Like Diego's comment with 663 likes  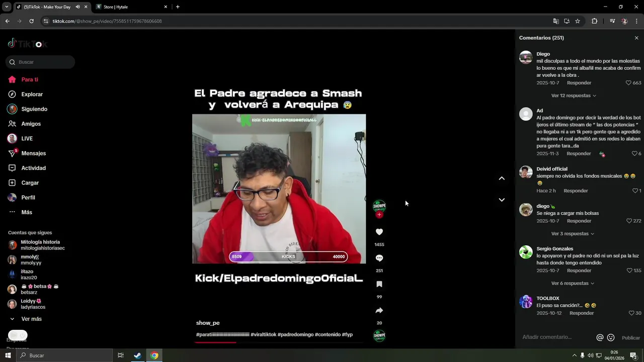click(628, 83)
